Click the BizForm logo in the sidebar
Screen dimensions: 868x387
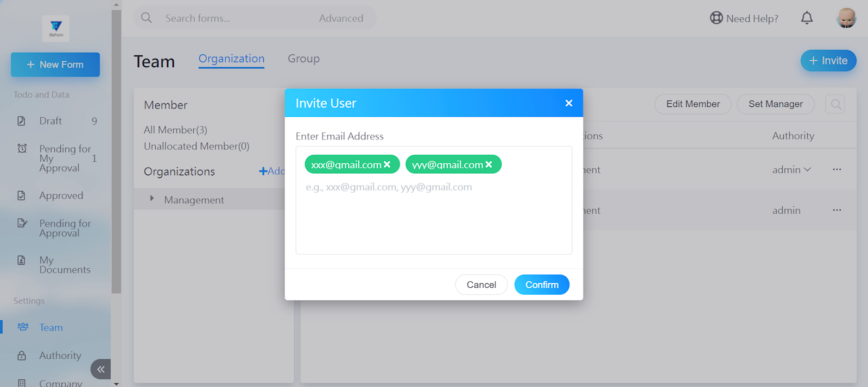point(56,28)
